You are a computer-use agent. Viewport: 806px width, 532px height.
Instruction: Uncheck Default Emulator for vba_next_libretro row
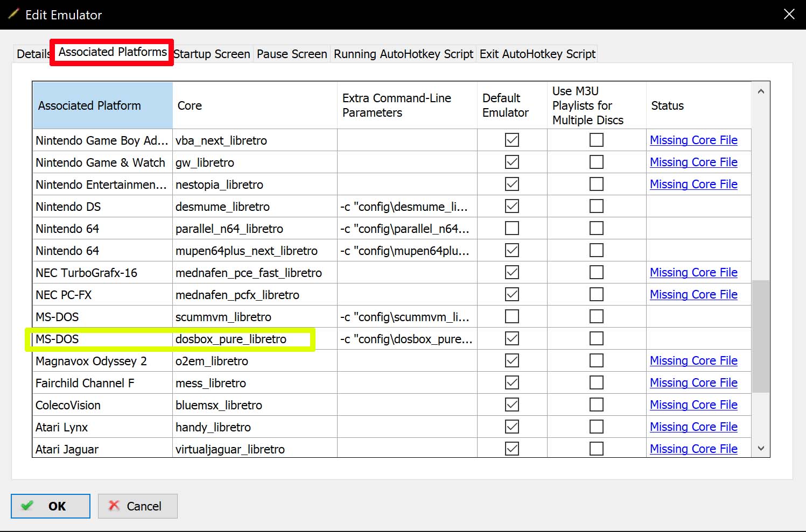(512, 140)
